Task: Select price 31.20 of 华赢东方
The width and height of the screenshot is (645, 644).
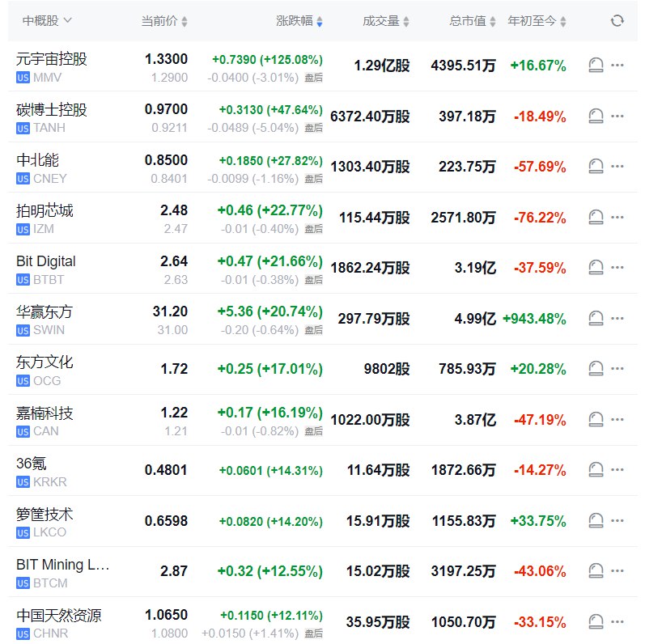Action: 170,311
